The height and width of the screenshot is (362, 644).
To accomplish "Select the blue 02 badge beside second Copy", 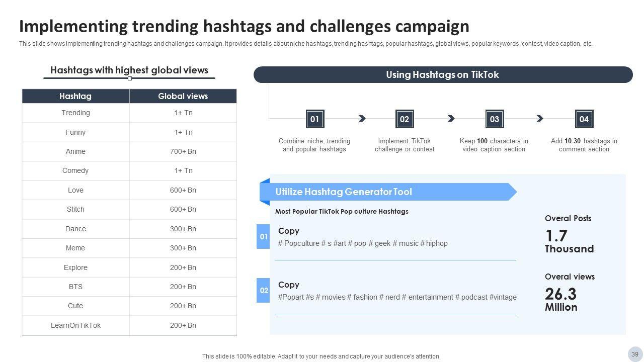I will (263, 291).
